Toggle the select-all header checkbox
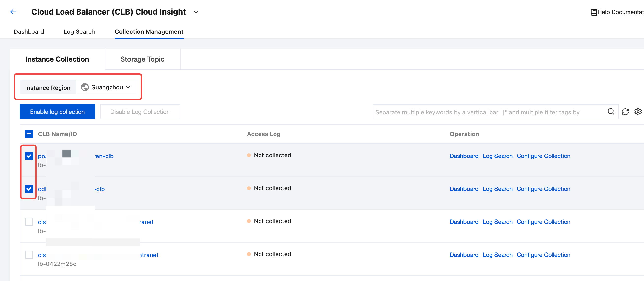 click(29, 134)
